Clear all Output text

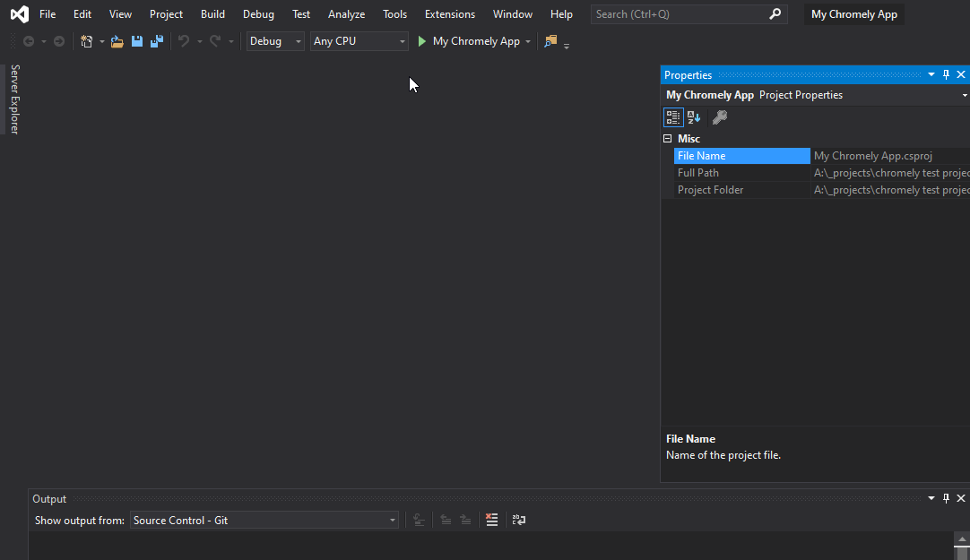pyautogui.click(x=492, y=520)
